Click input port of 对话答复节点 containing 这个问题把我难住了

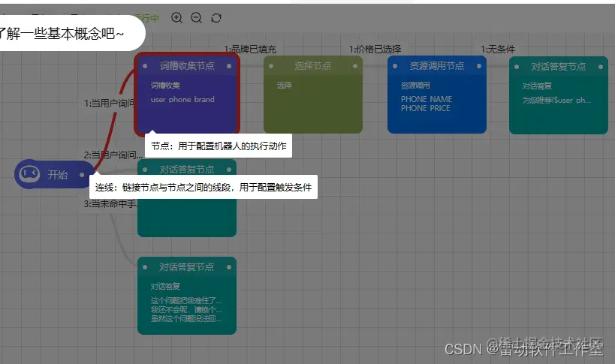[145, 267]
